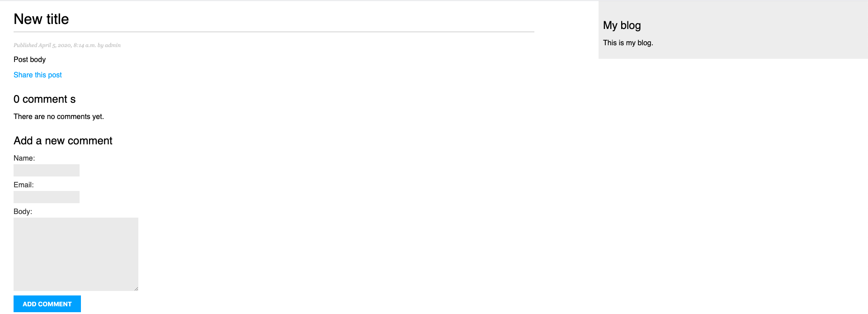The image size is (868, 314).
Task: Focus the Name input field
Action: pyautogui.click(x=47, y=171)
